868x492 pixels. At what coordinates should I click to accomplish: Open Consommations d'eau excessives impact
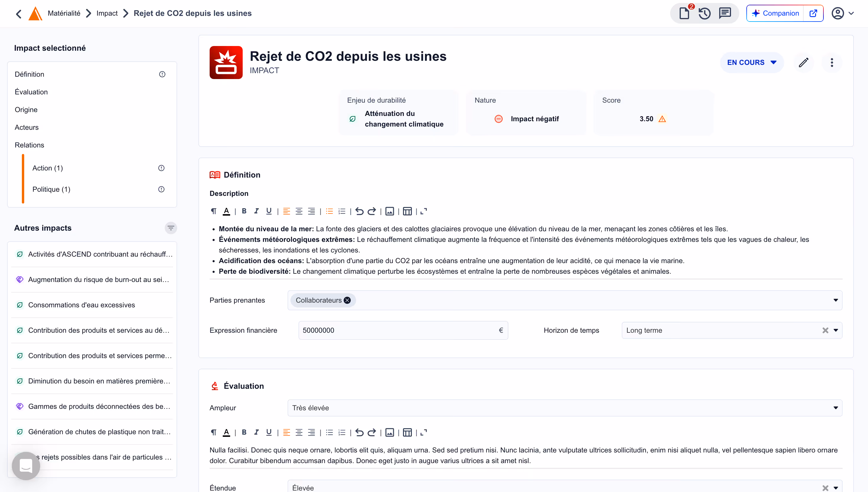pyautogui.click(x=81, y=305)
